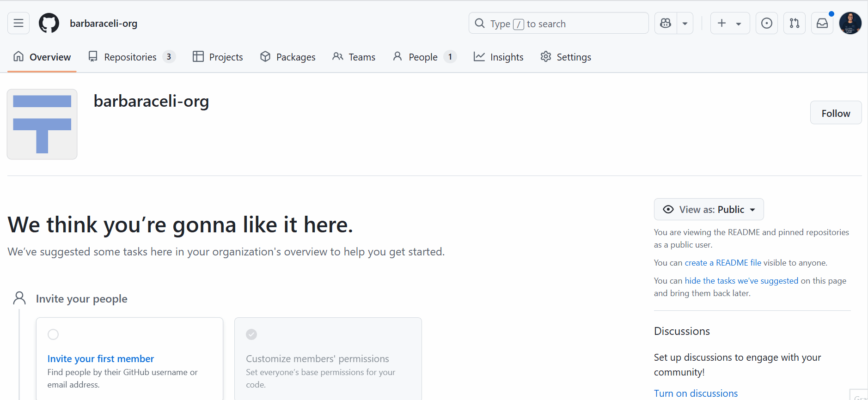Open the Create new plus dropdown
This screenshot has height=400, width=868.
click(729, 23)
